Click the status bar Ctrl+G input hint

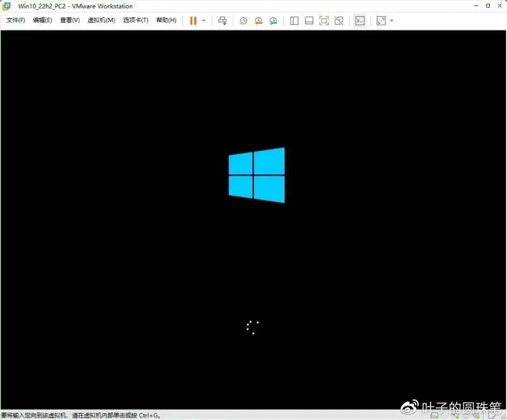(x=81, y=415)
